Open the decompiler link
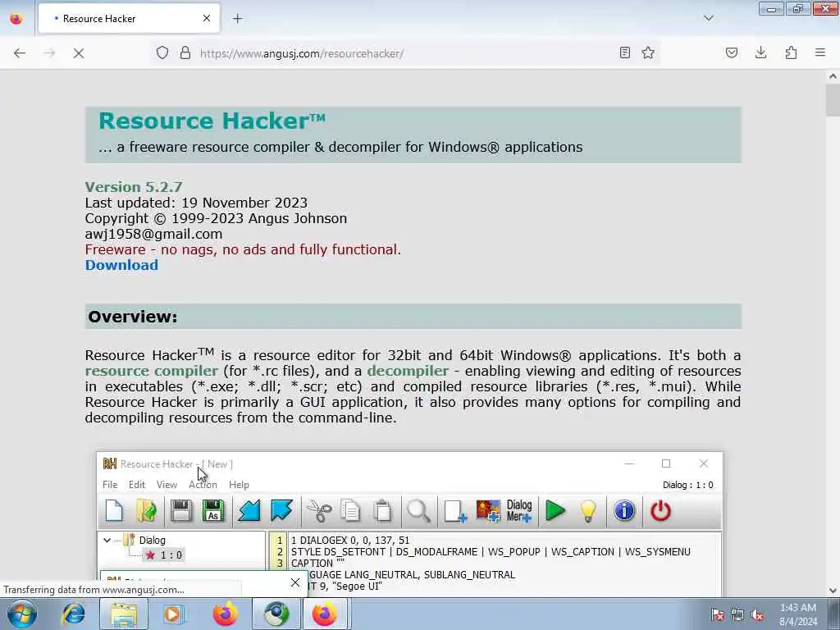This screenshot has width=840, height=630. pyautogui.click(x=408, y=371)
